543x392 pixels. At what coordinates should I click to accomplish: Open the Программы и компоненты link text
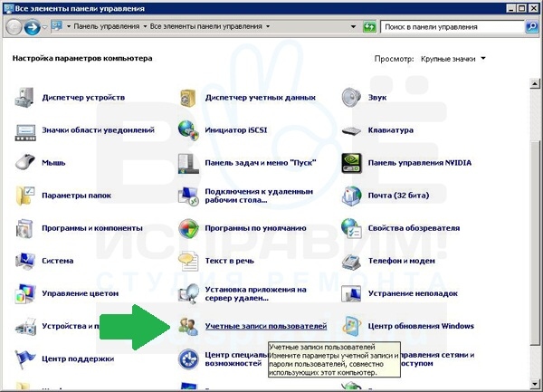pyautogui.click(x=92, y=228)
